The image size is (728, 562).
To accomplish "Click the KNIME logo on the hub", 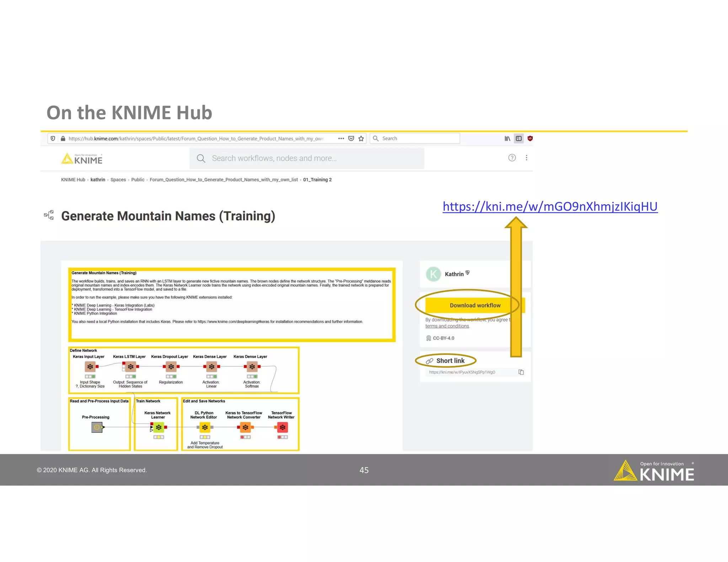I will pyautogui.click(x=82, y=159).
